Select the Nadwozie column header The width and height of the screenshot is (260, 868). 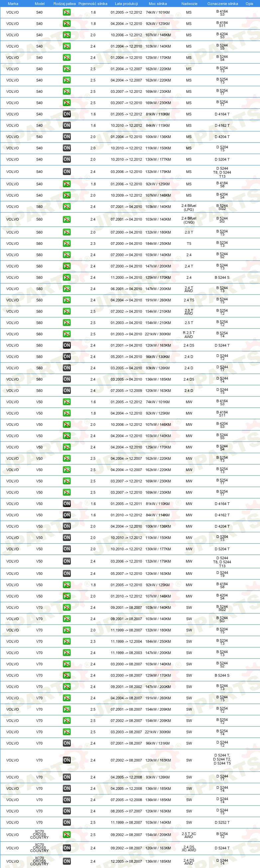[x=189, y=4]
